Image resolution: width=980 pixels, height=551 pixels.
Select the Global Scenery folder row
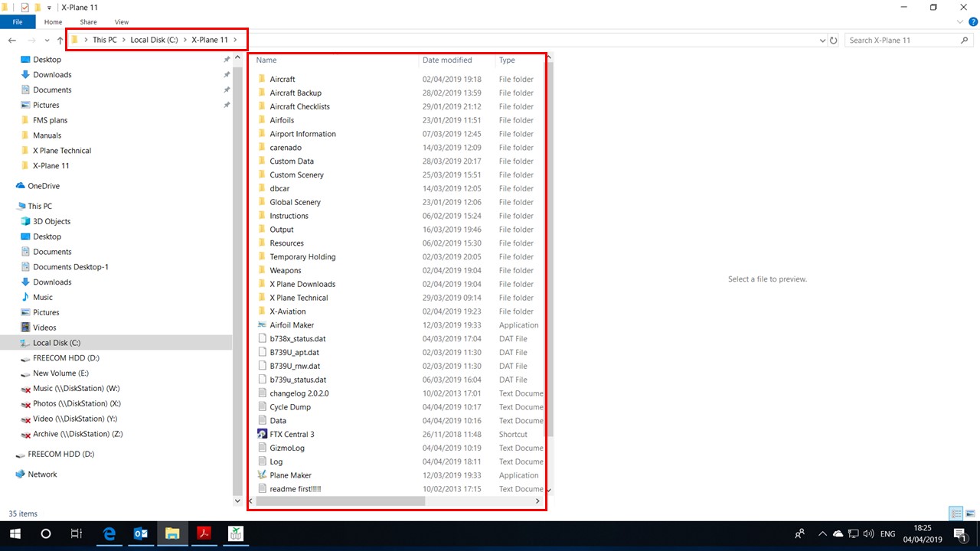400,202
